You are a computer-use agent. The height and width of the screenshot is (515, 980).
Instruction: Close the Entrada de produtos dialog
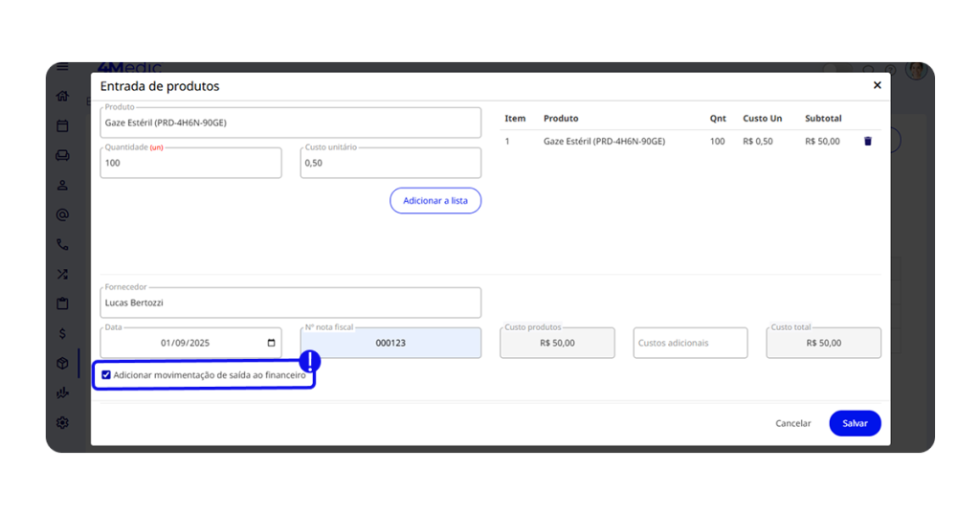(x=877, y=86)
